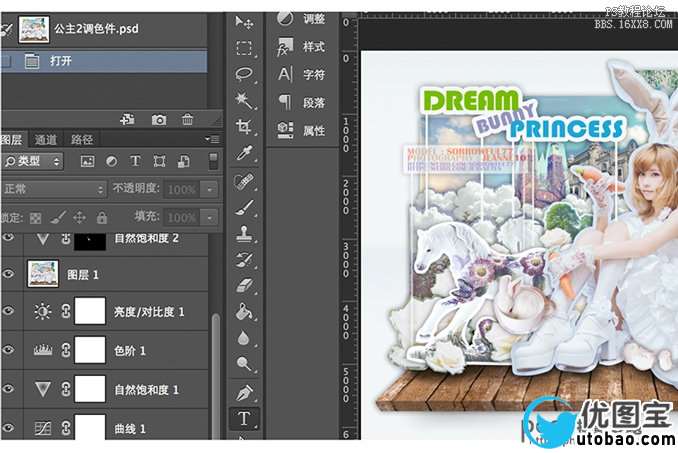This screenshot has height=453, width=678.
Task: Select the 打开 history state
Action: point(104,61)
